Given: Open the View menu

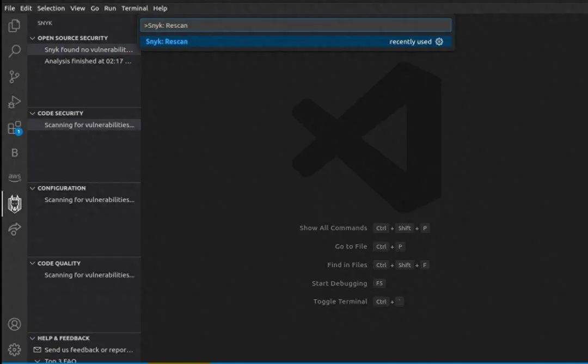Looking at the screenshot, I should 78,8.
